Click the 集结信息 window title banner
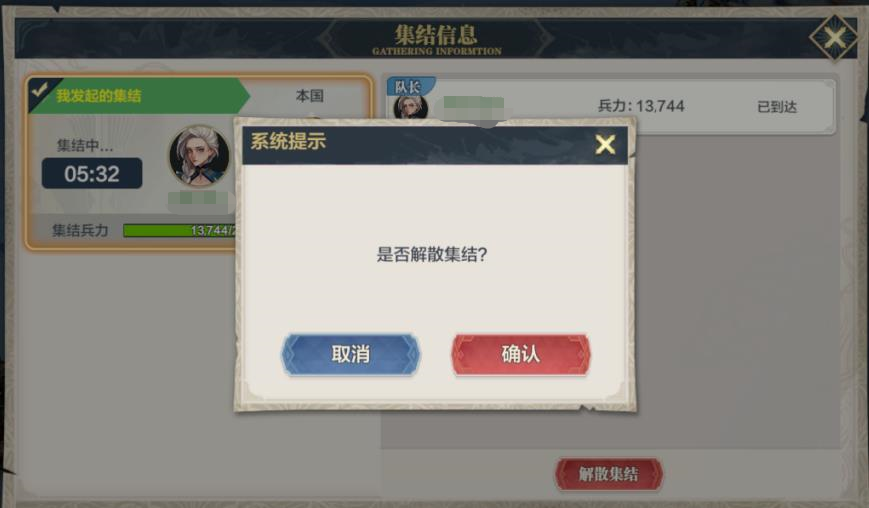The width and height of the screenshot is (869, 508). (x=436, y=39)
